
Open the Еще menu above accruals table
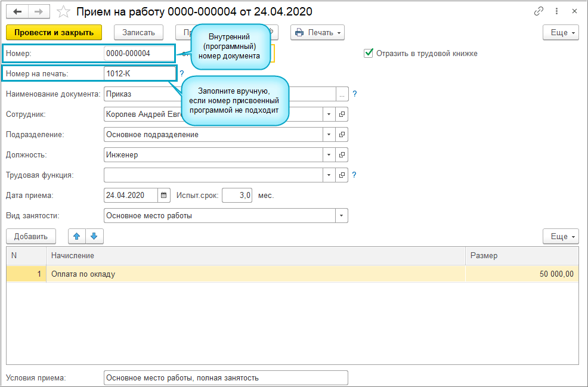[561, 237]
